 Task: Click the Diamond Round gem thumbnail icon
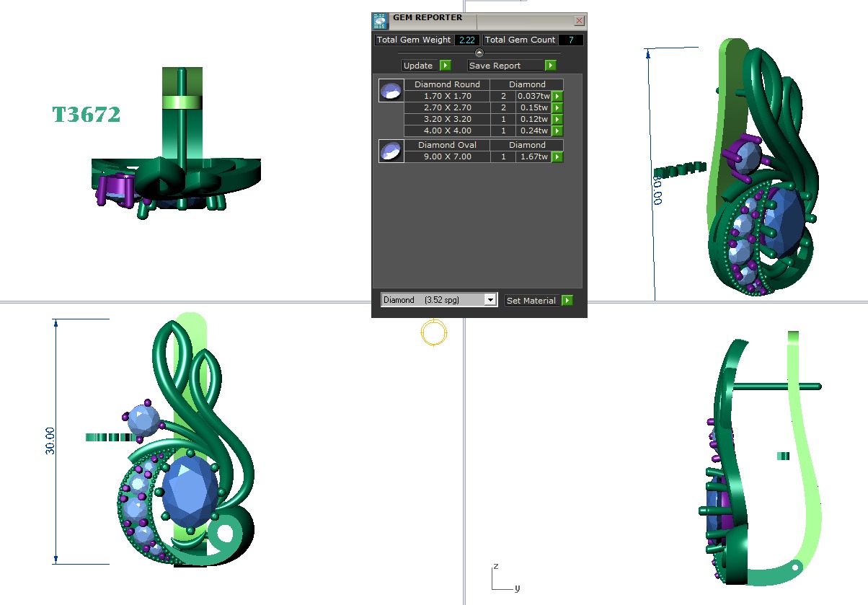(391, 91)
